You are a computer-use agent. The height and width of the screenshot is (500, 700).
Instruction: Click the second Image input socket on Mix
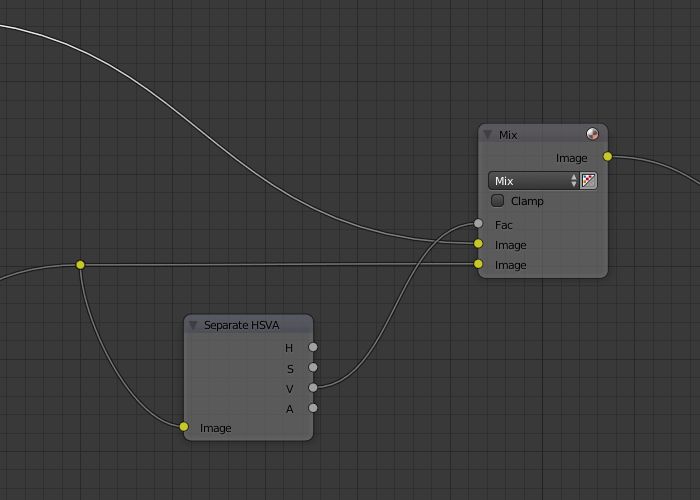[x=478, y=264]
